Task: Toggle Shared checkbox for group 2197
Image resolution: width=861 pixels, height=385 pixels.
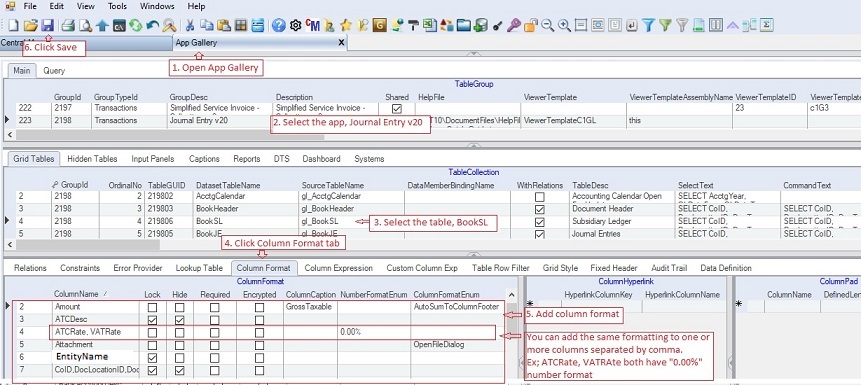Action: 397,109
